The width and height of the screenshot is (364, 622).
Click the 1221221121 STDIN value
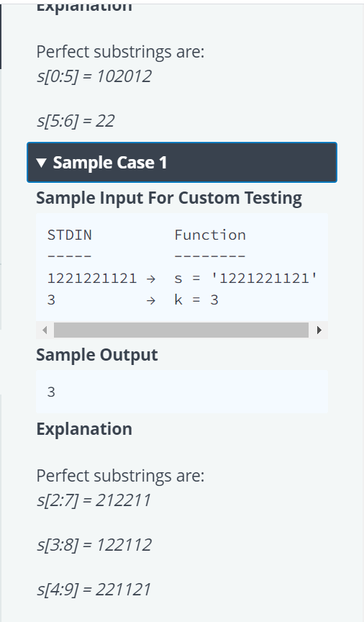pos(92,278)
